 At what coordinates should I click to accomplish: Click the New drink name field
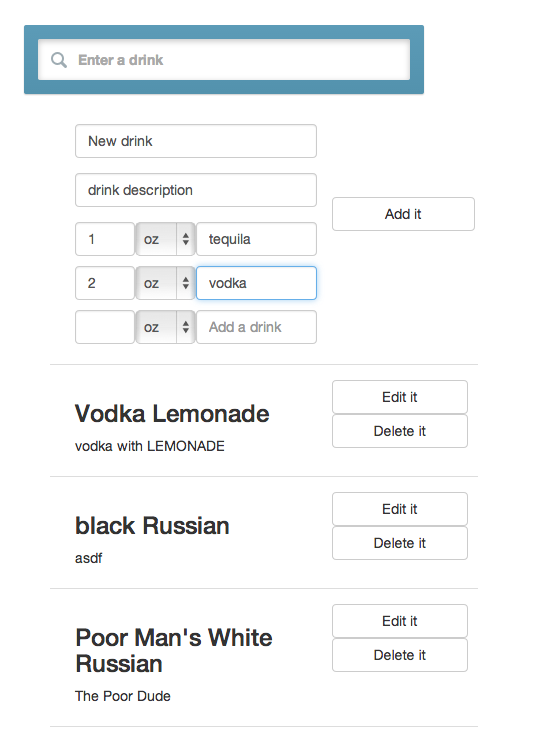(196, 141)
